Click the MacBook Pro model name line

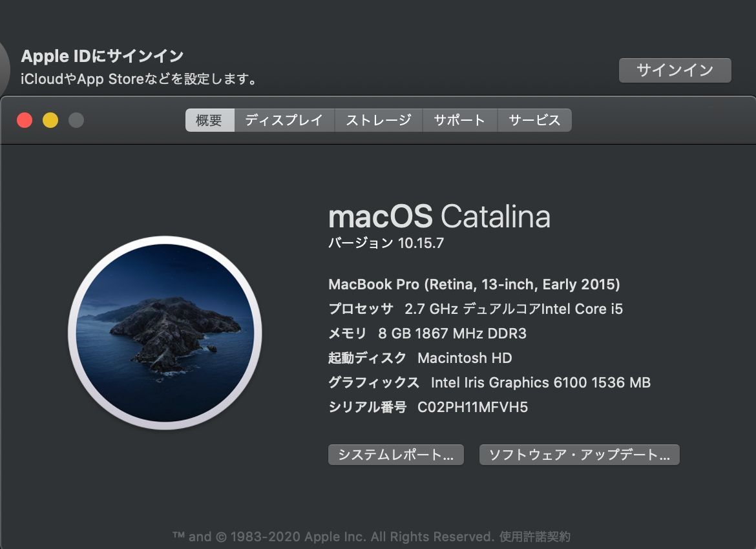click(x=474, y=284)
